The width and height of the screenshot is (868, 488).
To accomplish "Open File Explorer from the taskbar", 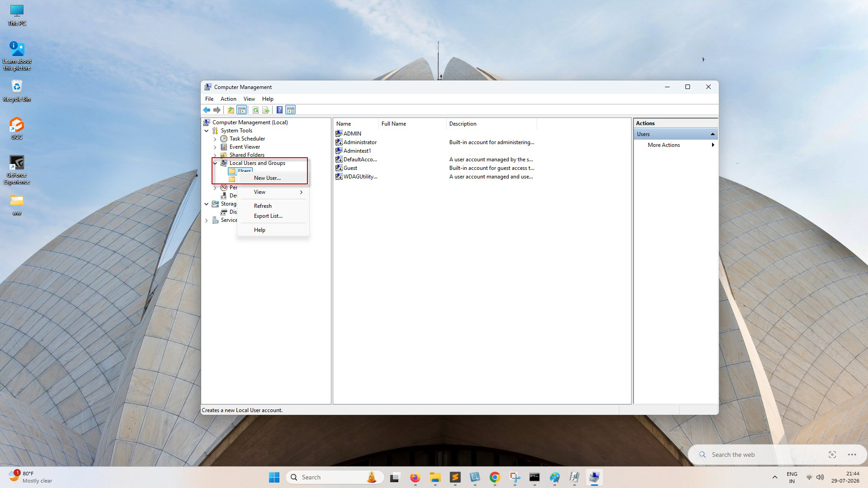I will [x=435, y=477].
